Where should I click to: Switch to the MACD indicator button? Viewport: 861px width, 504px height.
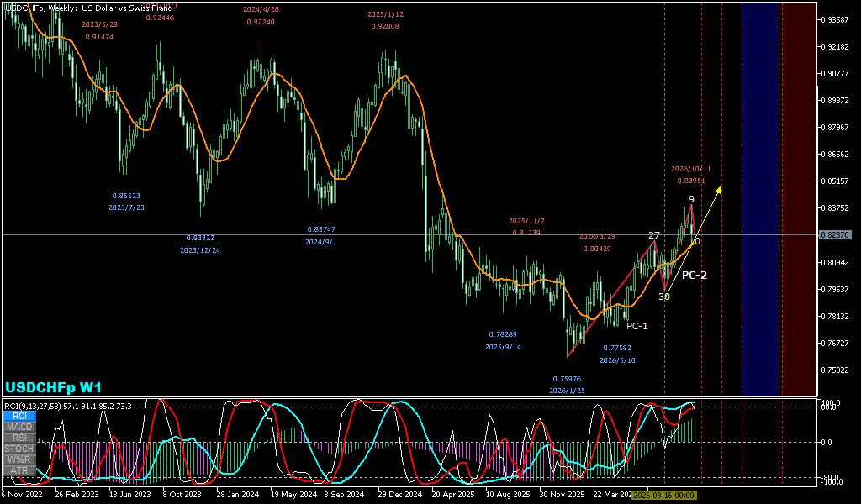point(19,427)
